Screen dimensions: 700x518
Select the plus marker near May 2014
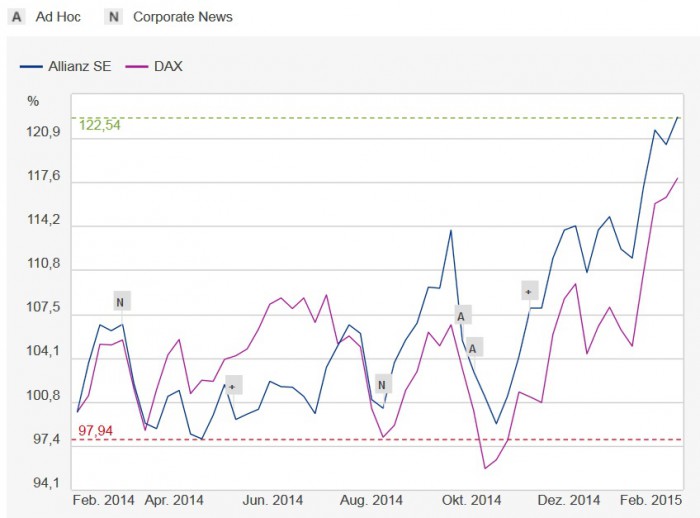pos(232,386)
